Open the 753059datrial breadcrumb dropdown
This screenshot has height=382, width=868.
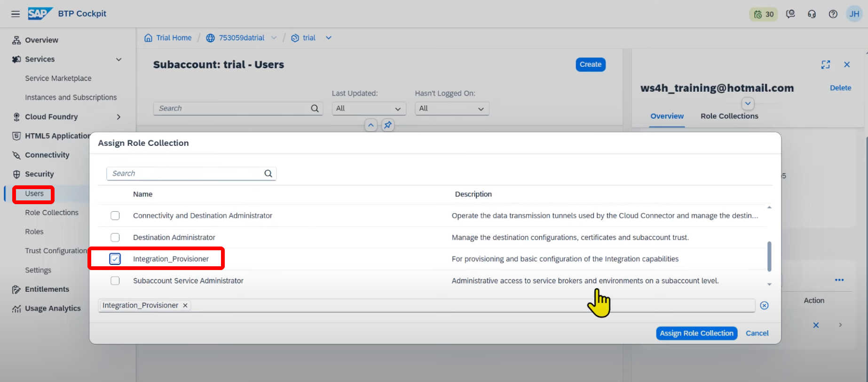(274, 38)
